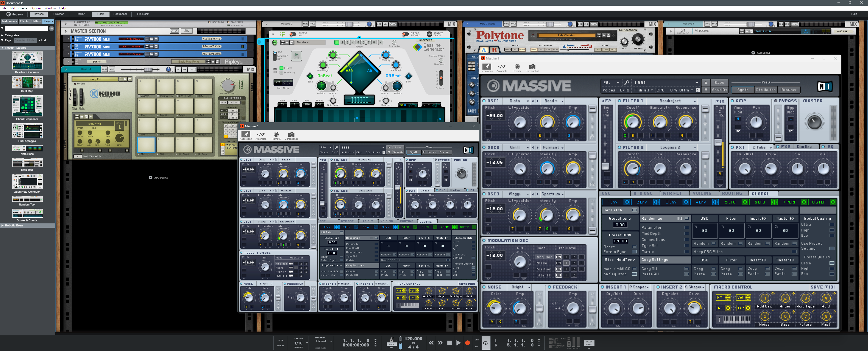Open Bandreject filter type dropdown in Massive 1
The width and height of the screenshot is (868, 351).
[x=672, y=101]
